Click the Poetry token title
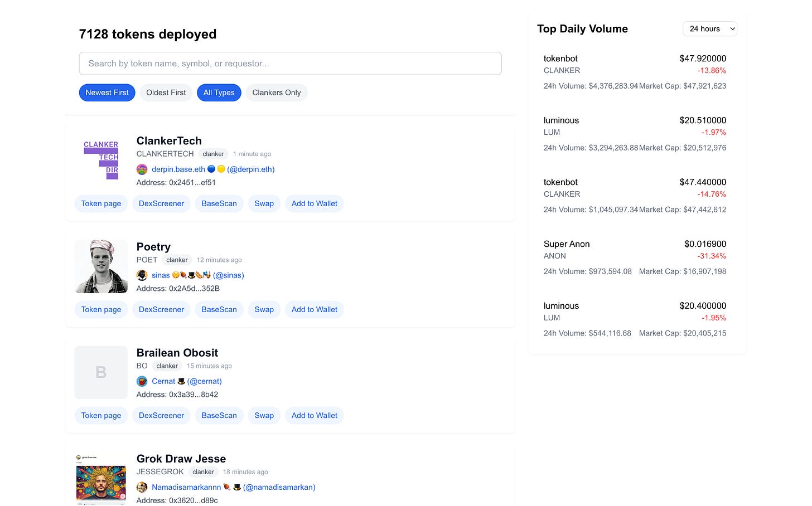The image size is (812, 506). coord(153,247)
